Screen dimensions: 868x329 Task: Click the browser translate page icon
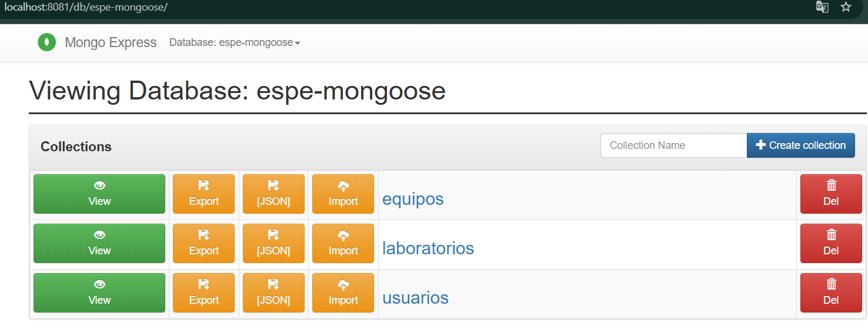pos(822,7)
